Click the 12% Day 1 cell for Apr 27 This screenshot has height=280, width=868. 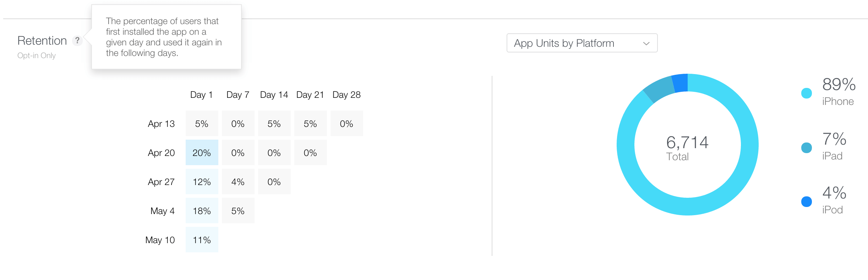click(202, 181)
